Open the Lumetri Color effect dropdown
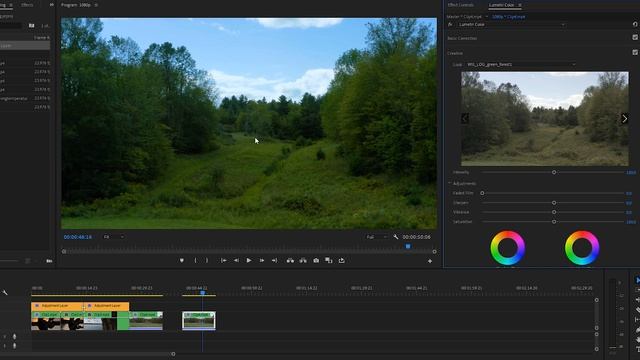Image resolution: width=640 pixels, height=360 pixels. pos(511,24)
